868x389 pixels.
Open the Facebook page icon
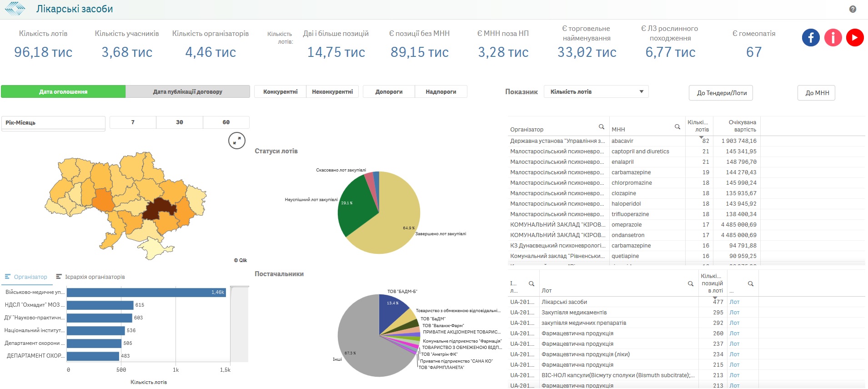811,37
